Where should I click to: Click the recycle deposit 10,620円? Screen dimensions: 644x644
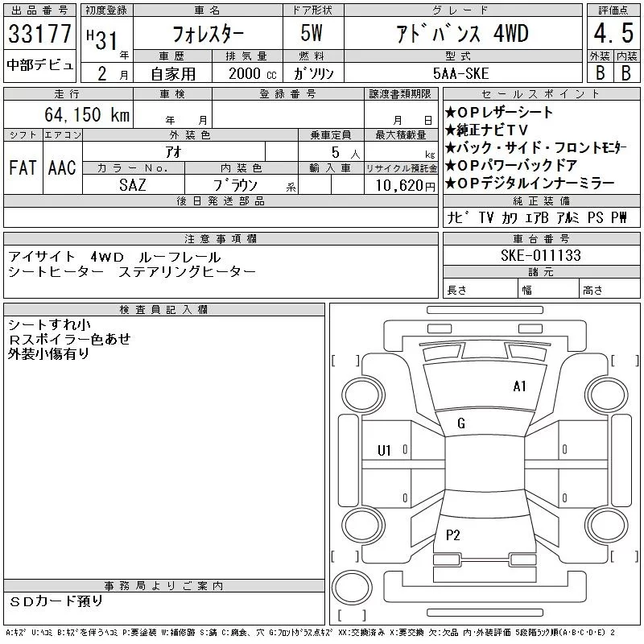tap(406, 186)
